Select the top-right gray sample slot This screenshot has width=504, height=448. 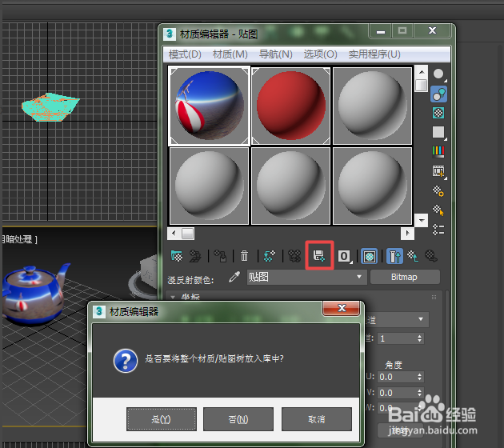click(x=373, y=106)
